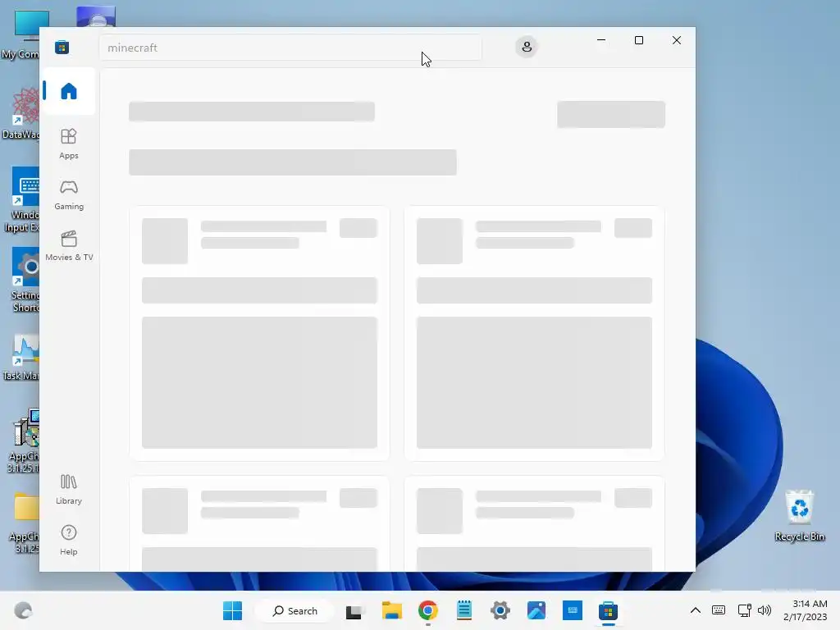Open the Photos app on the taskbar

pos(536,610)
